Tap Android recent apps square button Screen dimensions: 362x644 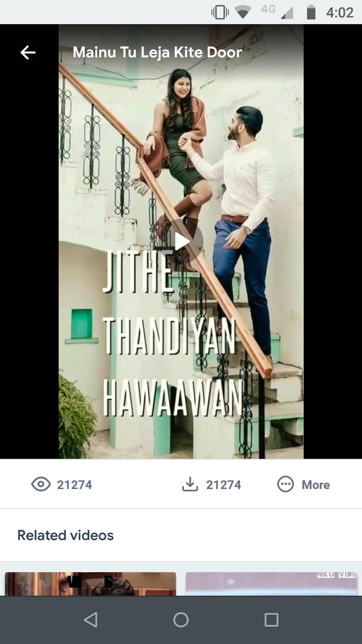(271, 620)
